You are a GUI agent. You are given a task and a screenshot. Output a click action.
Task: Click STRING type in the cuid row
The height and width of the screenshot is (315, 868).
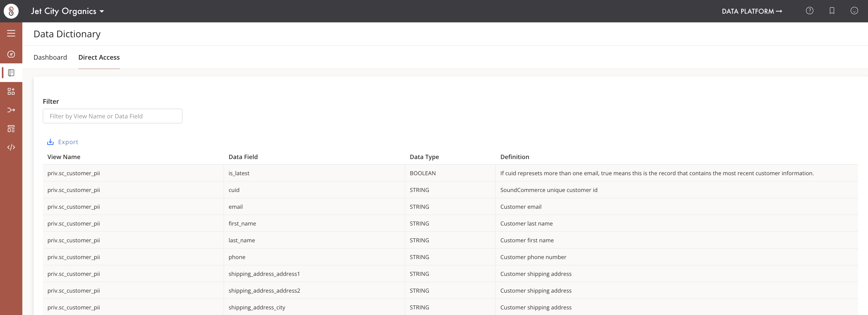(x=419, y=190)
